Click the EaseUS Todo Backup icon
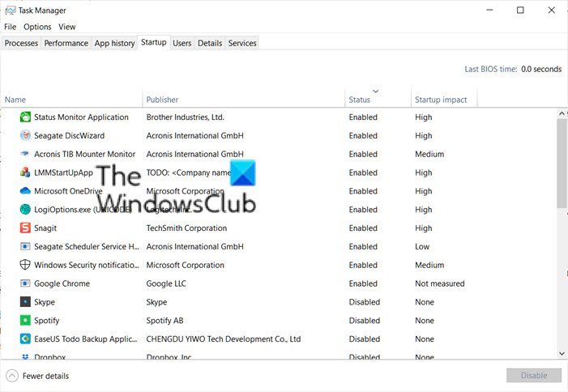Viewport: 568px width, 392px height. click(x=25, y=339)
